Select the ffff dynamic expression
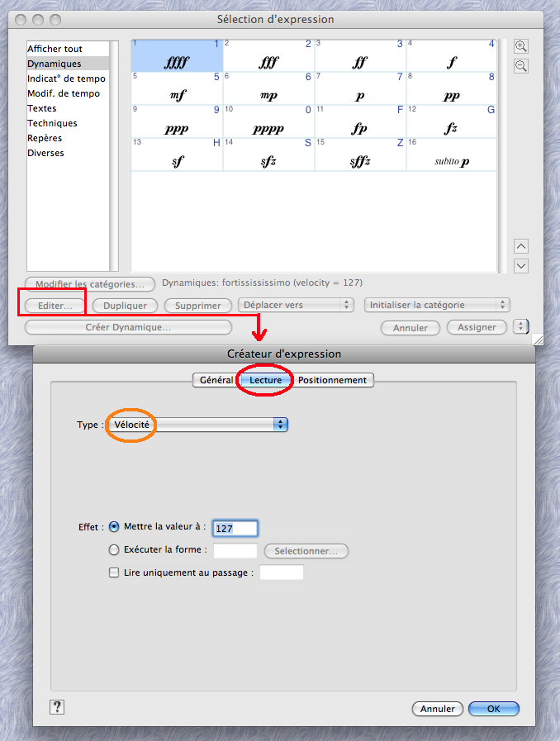The image size is (560, 741). 177,56
